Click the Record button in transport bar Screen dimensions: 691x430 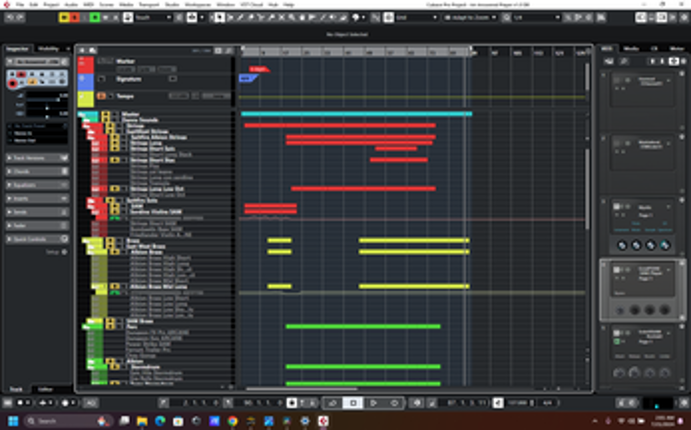(394, 403)
